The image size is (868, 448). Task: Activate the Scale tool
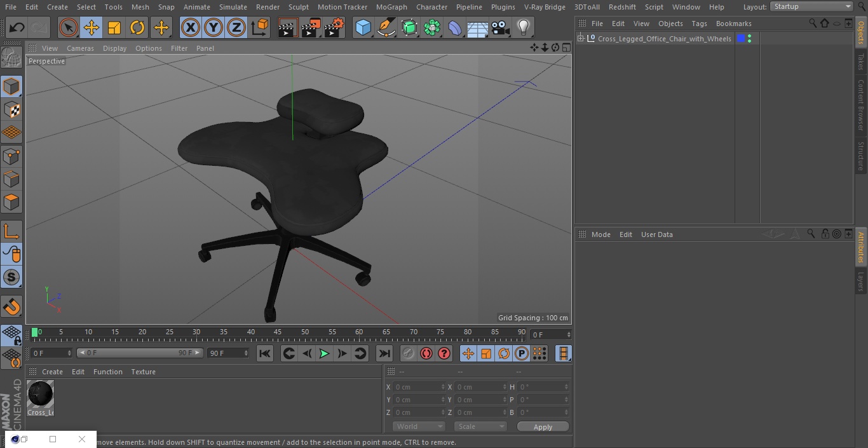114,27
